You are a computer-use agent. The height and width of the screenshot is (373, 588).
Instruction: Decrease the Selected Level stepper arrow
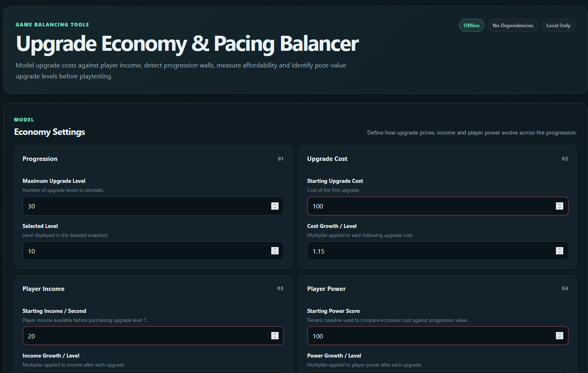click(x=275, y=253)
